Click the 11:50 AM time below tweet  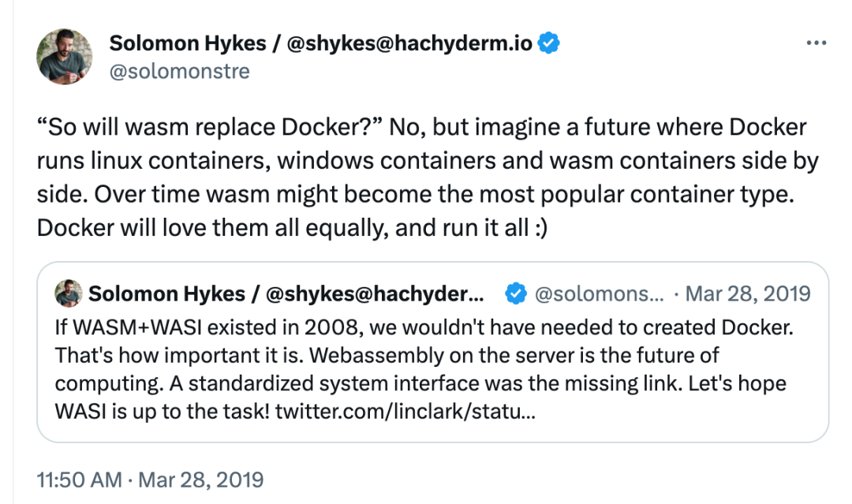point(79,480)
